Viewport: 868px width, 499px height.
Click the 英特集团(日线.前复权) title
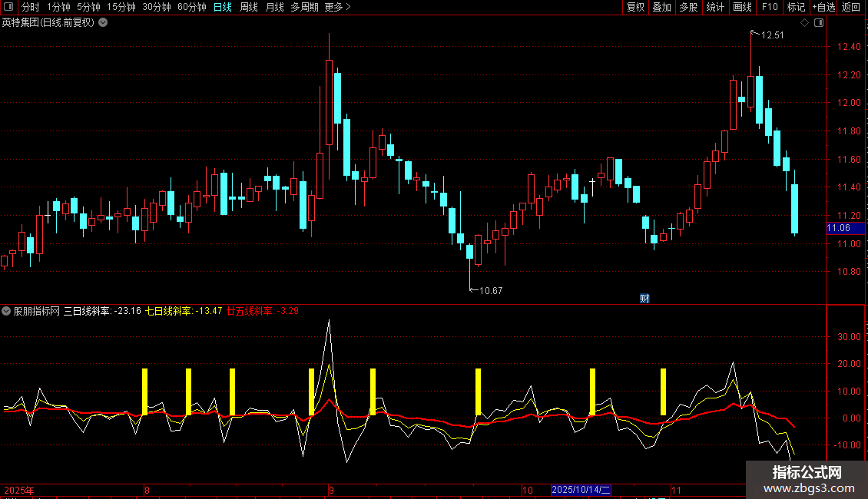[x=48, y=23]
